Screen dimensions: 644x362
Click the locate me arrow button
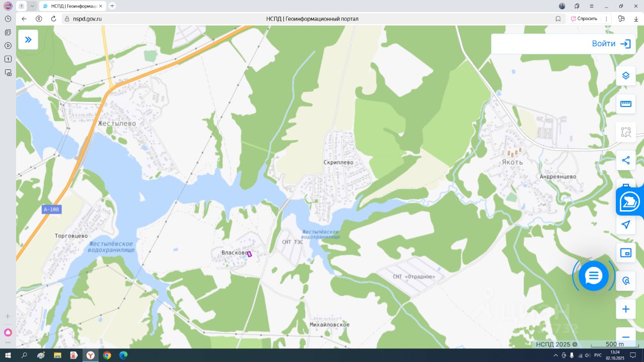click(x=626, y=225)
